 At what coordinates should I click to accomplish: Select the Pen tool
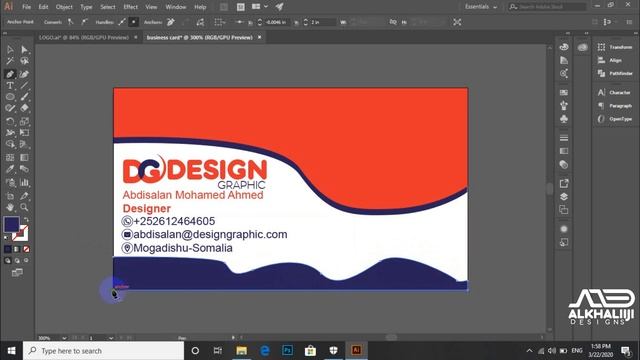10,74
